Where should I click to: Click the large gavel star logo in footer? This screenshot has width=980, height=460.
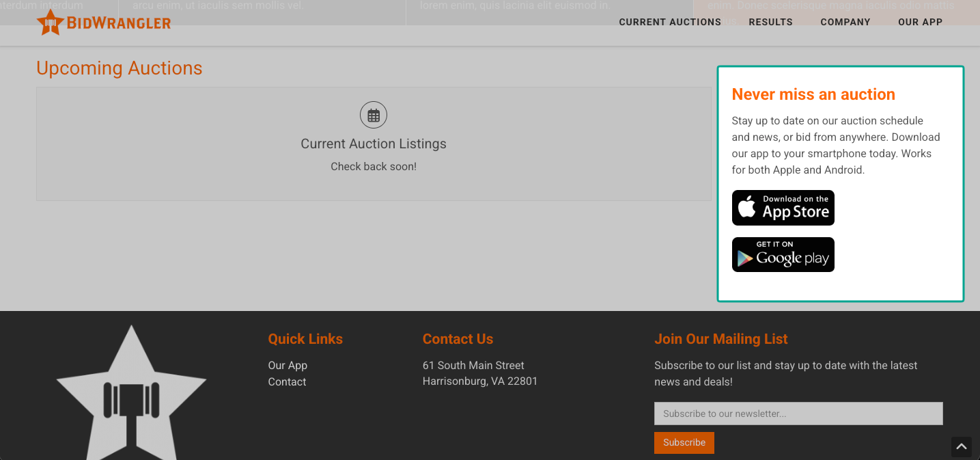pyautogui.click(x=131, y=392)
